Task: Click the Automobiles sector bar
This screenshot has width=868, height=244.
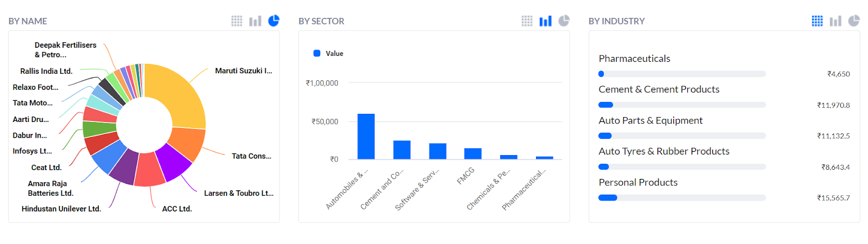Action: pyautogui.click(x=366, y=136)
